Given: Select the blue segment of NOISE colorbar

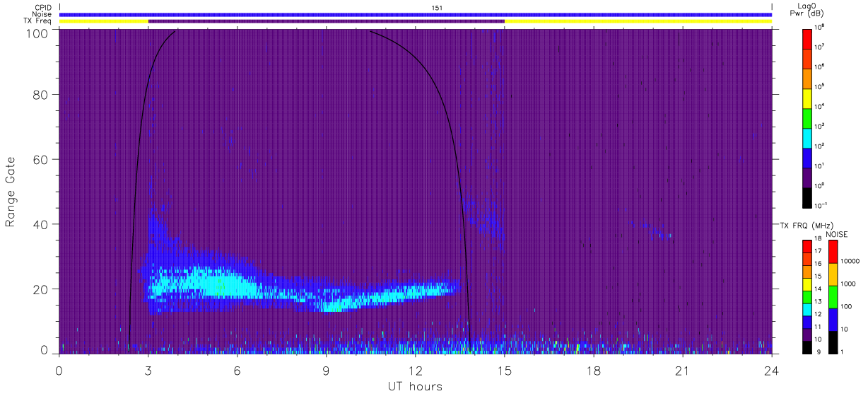Looking at the screenshot, I should 833,320.
